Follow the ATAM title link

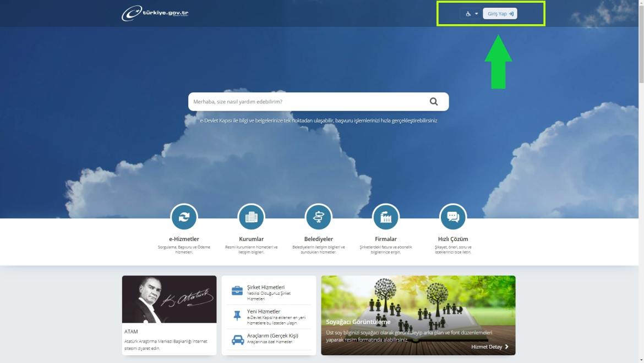coord(131,332)
